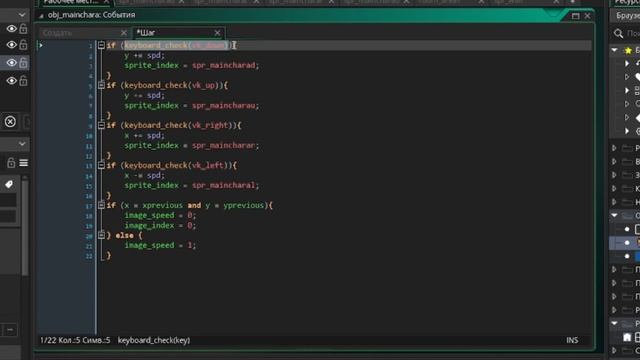Click yprevious in the code
The height and width of the screenshot is (360, 640).
click(x=244, y=205)
